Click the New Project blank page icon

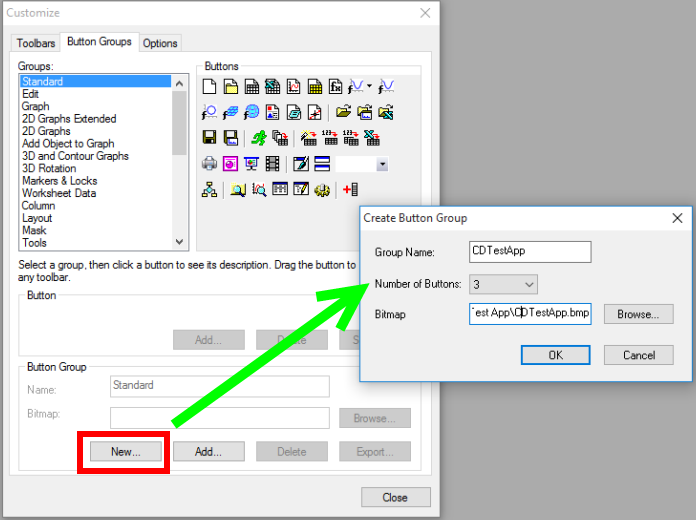click(210, 87)
